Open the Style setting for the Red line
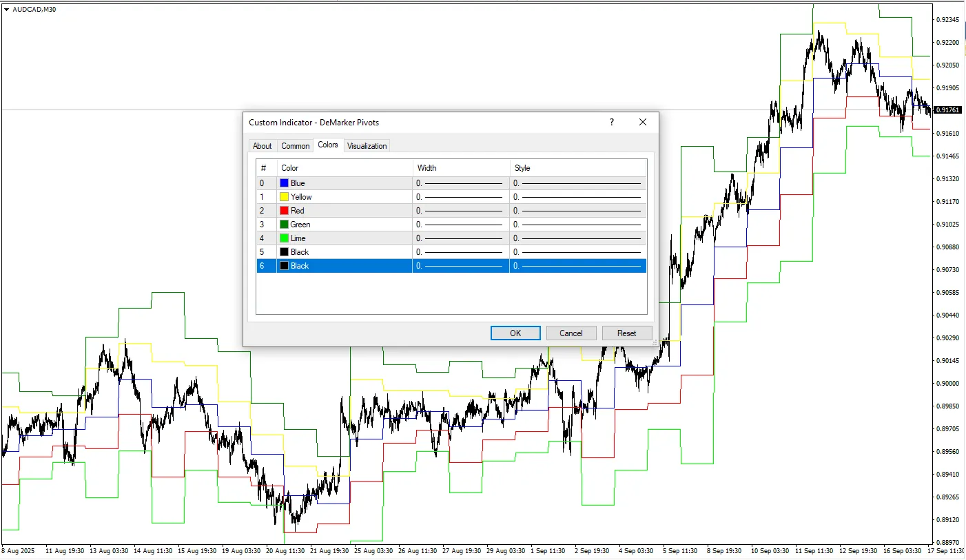 577,211
